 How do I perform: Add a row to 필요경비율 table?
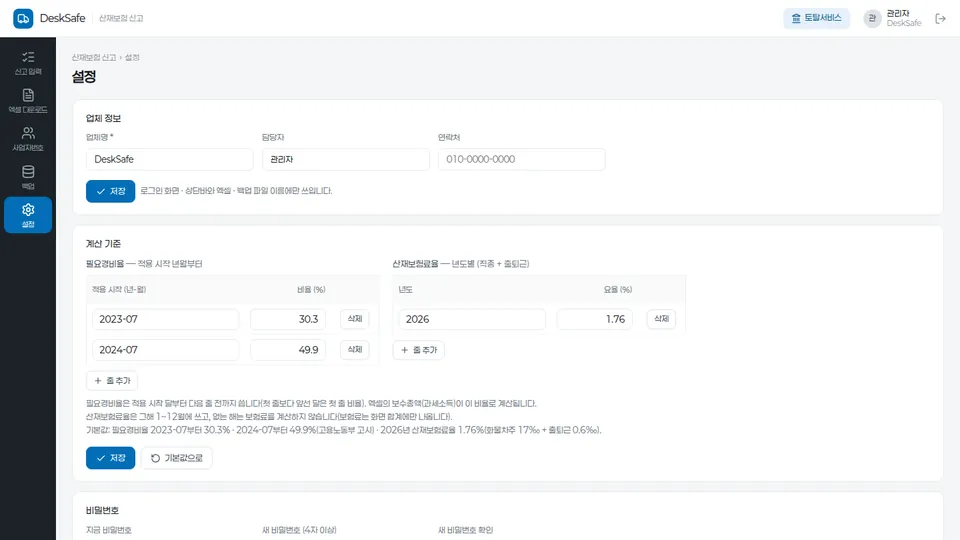(112, 381)
